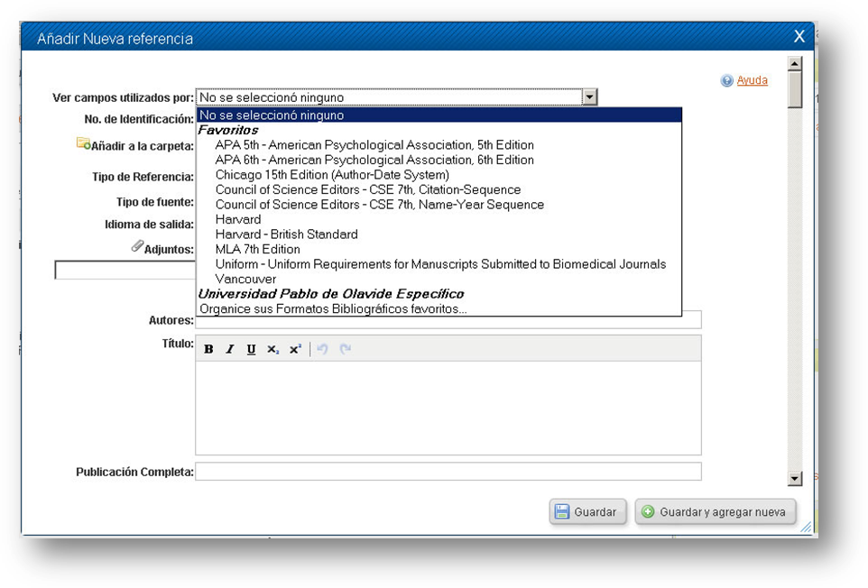Apply underline formatting in Título toolbar

(251, 349)
